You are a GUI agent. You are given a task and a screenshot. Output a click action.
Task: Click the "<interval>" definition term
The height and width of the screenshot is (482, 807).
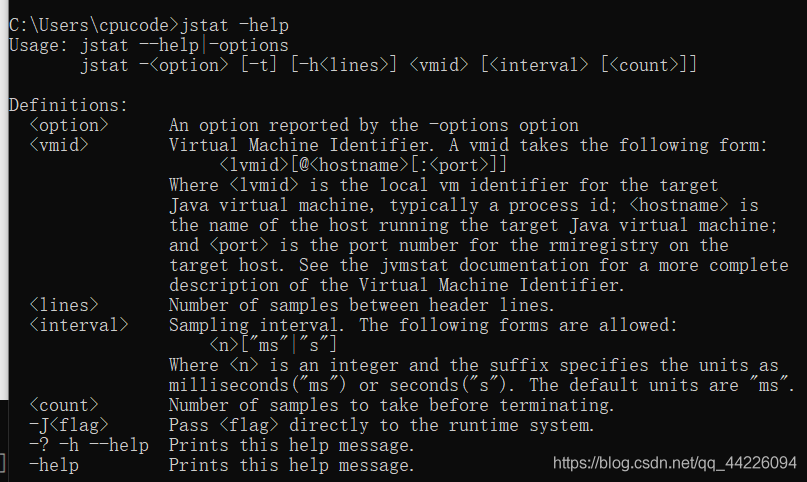79,325
